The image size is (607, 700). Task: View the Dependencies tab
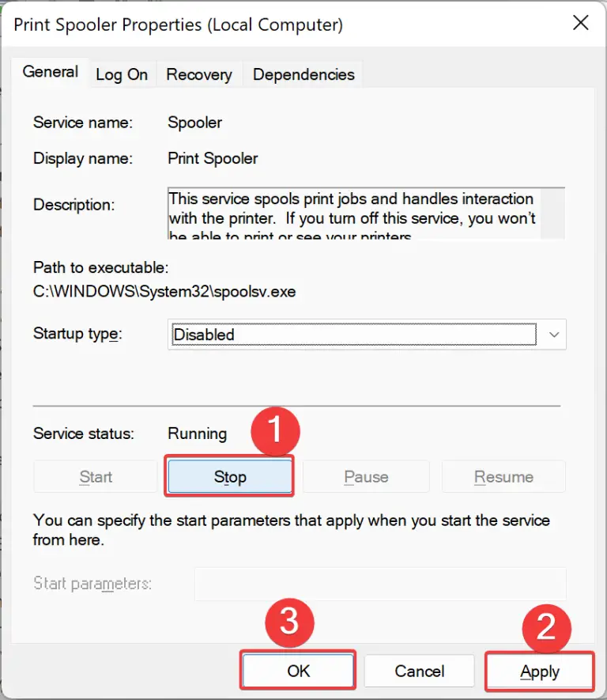click(x=303, y=74)
